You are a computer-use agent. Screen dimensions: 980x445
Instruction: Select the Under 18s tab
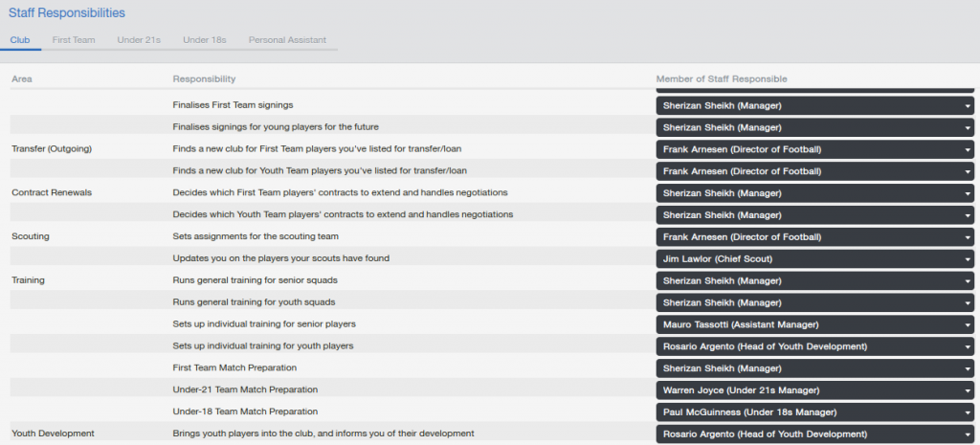click(204, 40)
